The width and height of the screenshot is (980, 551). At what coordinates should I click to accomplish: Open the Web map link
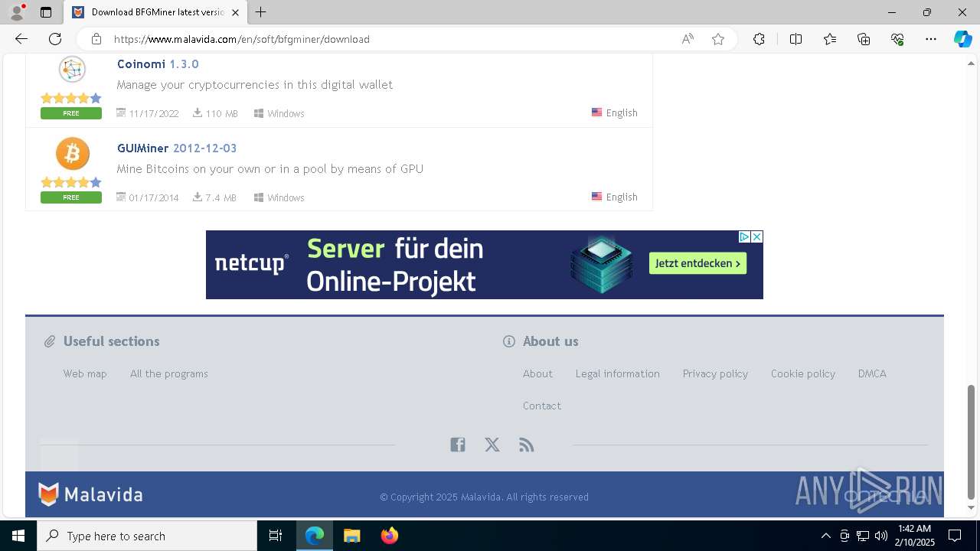click(85, 373)
